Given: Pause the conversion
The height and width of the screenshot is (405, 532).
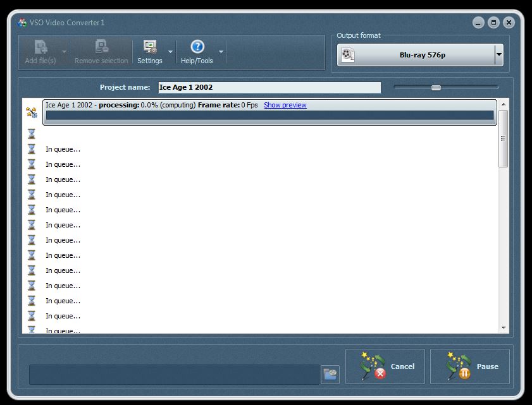Looking at the screenshot, I should 470,366.
